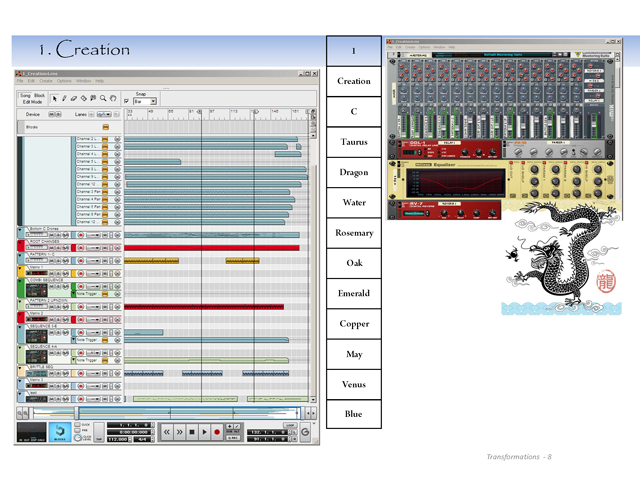640x480 pixels.
Task: Click the horizontal zoom-out magnifier below tracks
Action: (19, 413)
